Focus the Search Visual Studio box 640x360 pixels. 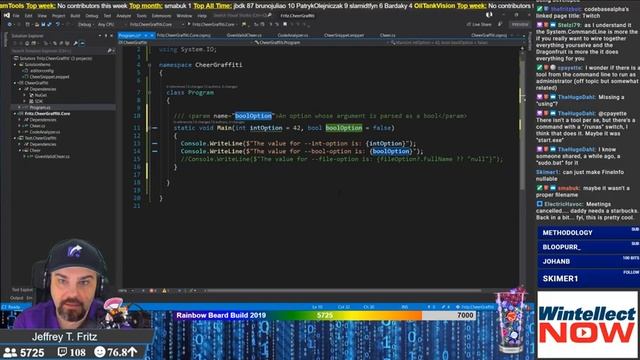(x=242, y=16)
